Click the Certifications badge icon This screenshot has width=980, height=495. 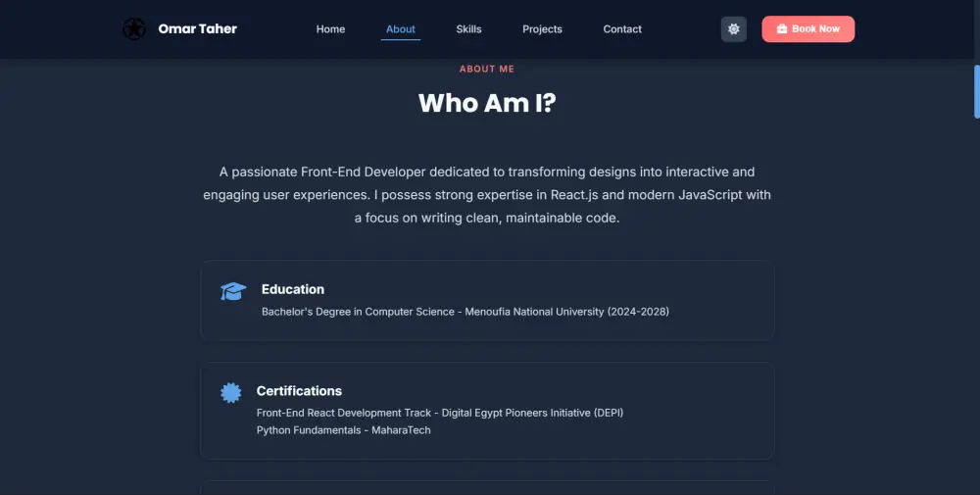pos(231,393)
